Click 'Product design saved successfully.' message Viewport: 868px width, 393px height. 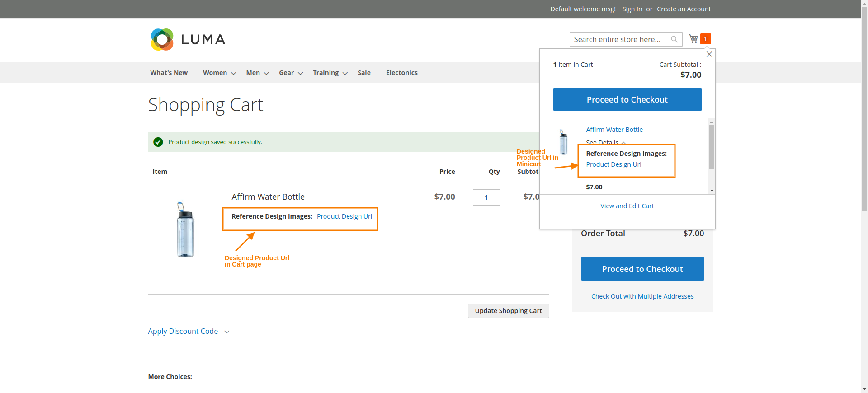(x=215, y=142)
